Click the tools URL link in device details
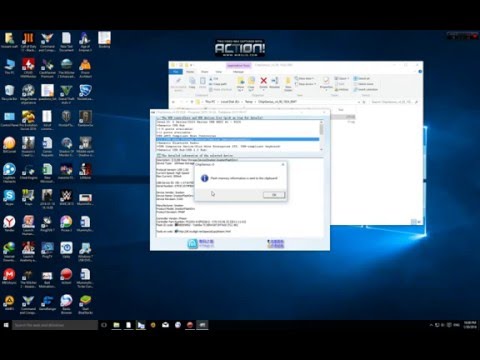The height and width of the screenshot is (360, 480). (x=204, y=231)
